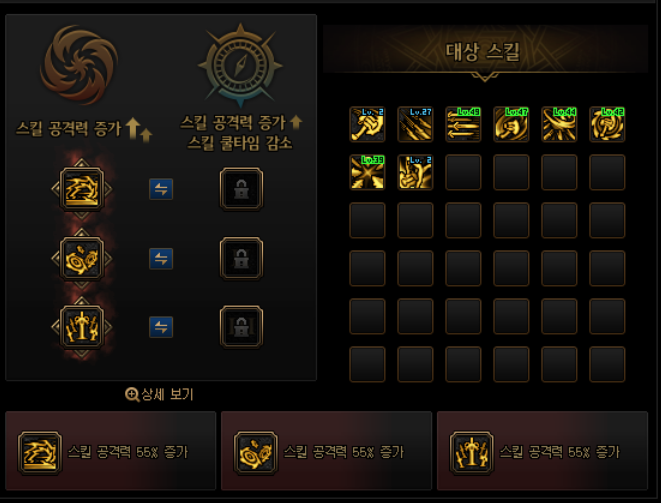Click the Lv.39 skill in second row
This screenshot has height=503, width=661.
(x=367, y=172)
